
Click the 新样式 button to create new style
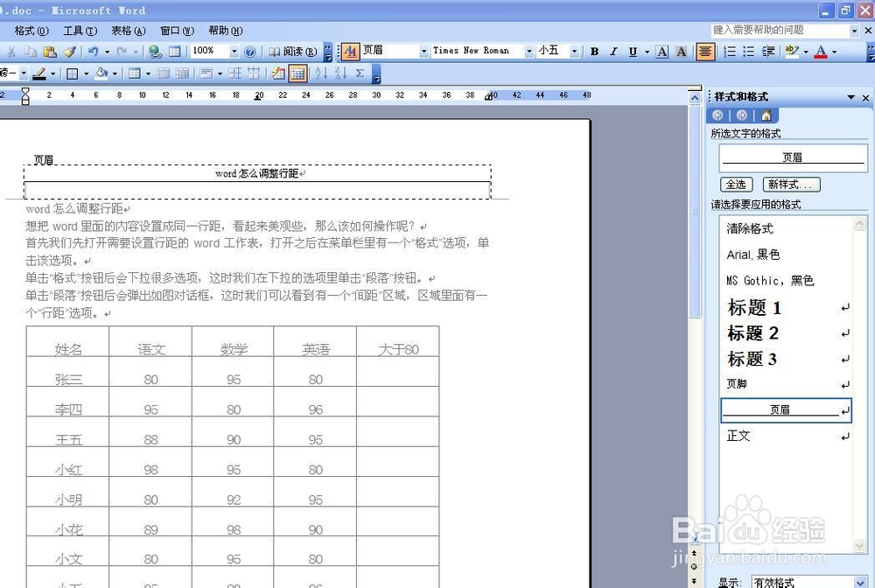(791, 185)
